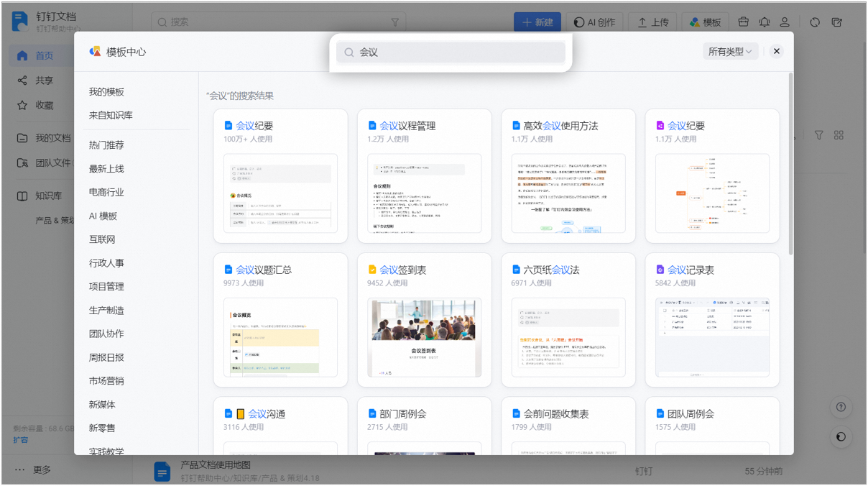Open the 高效会议使用方法 template card
The width and height of the screenshot is (868, 486).
coord(568,176)
